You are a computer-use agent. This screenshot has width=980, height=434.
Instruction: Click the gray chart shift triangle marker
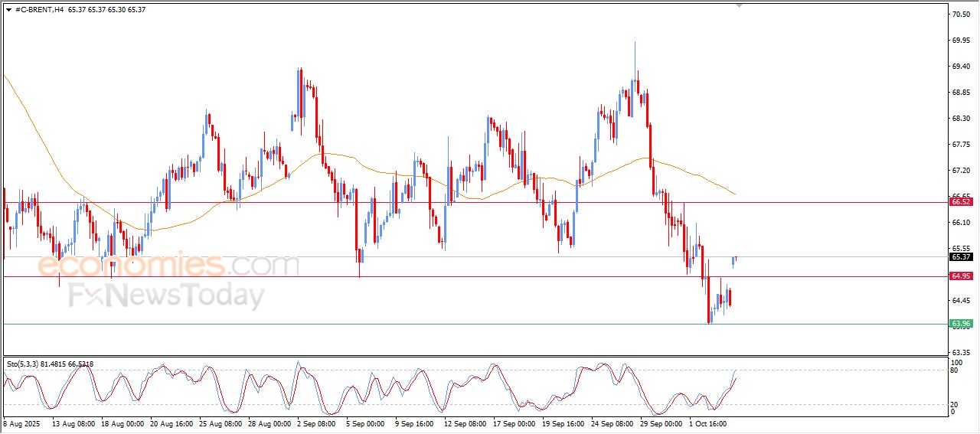tap(739, 5)
